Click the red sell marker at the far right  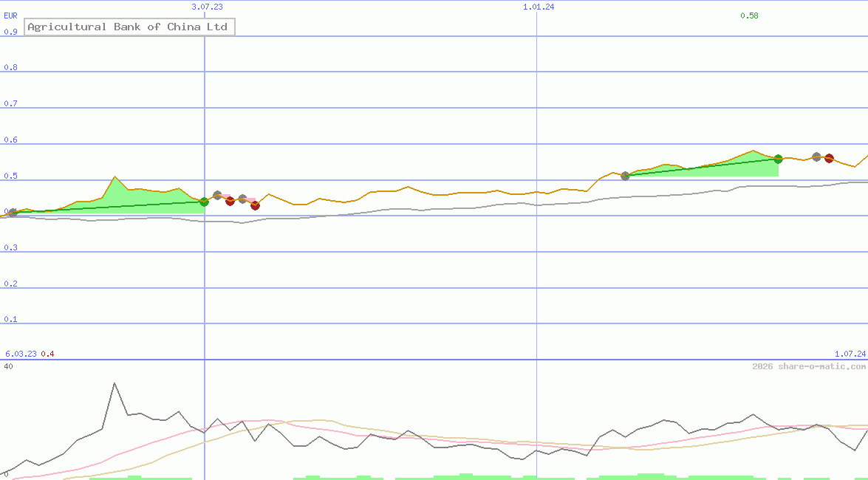coord(829,157)
